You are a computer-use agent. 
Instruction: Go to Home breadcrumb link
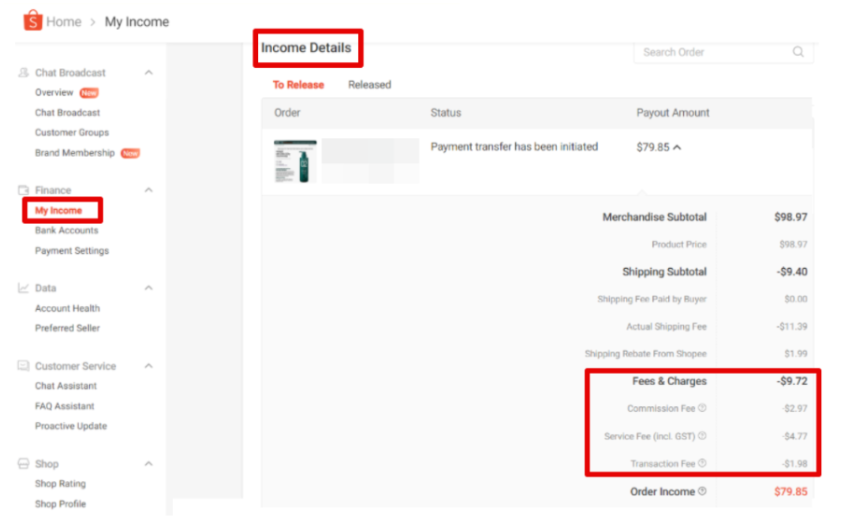point(64,22)
